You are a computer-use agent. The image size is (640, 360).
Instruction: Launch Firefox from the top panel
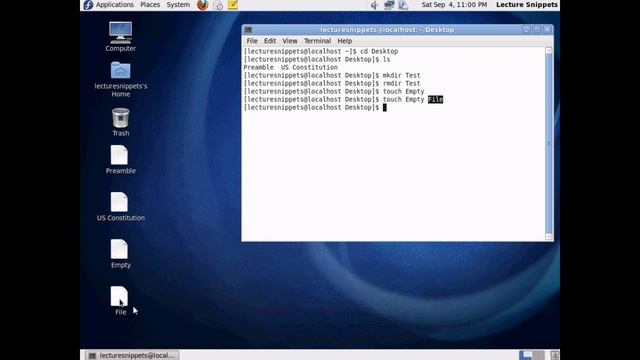tap(202, 5)
